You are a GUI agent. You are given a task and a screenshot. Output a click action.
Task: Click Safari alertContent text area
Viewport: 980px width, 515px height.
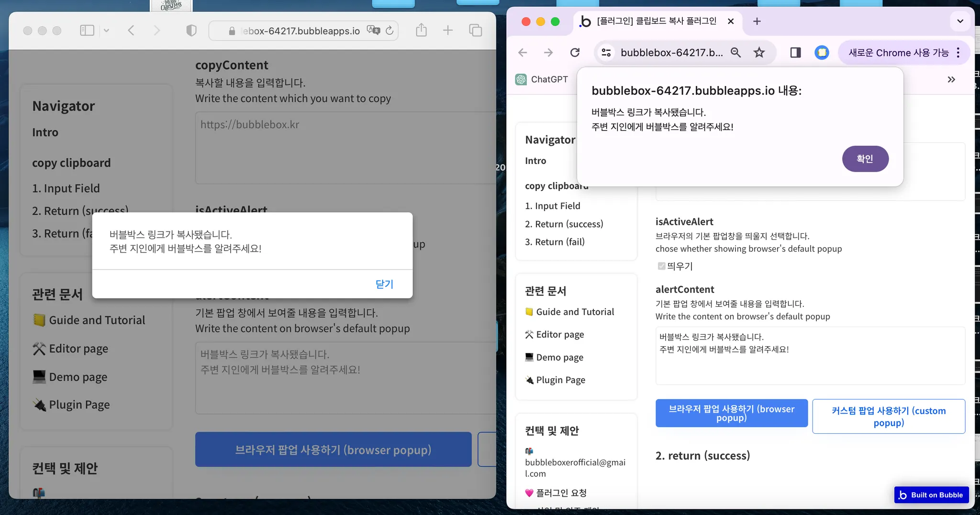tap(345, 378)
